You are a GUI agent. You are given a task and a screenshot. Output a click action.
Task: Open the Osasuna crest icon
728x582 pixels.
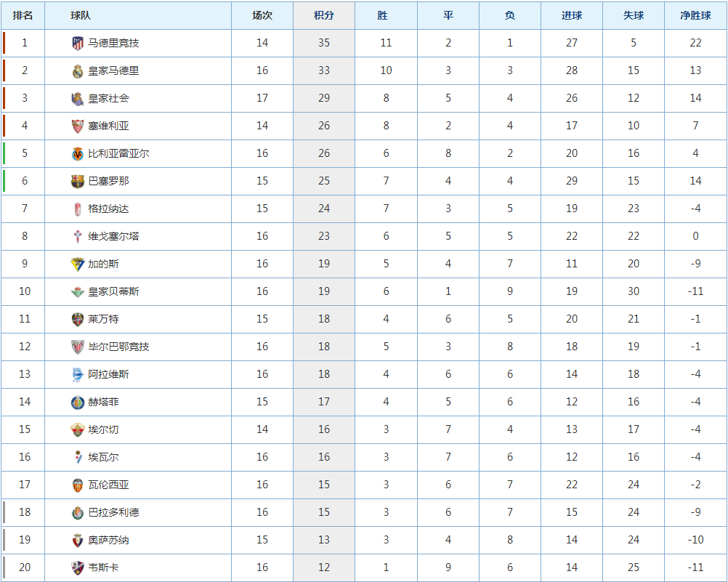[78, 540]
